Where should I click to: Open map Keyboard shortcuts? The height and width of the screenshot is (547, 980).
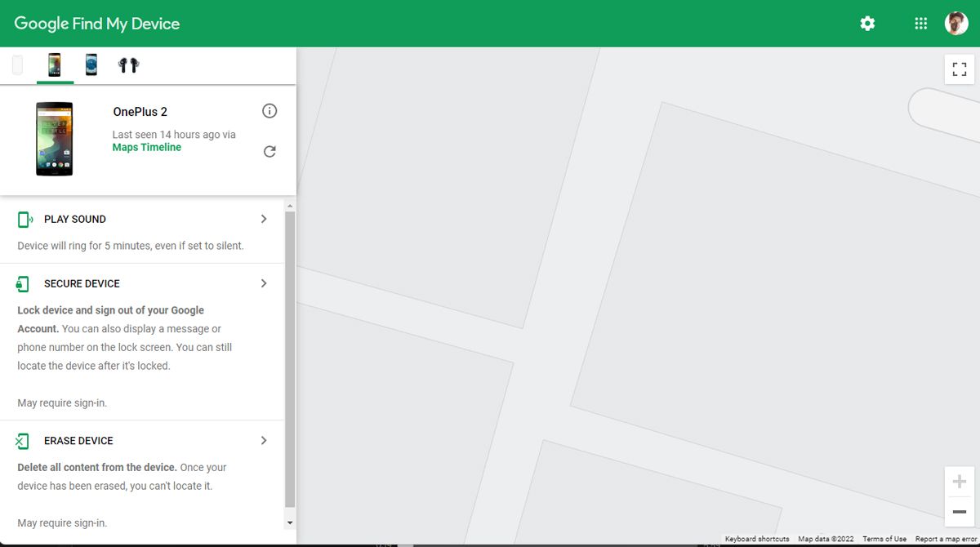tap(757, 539)
